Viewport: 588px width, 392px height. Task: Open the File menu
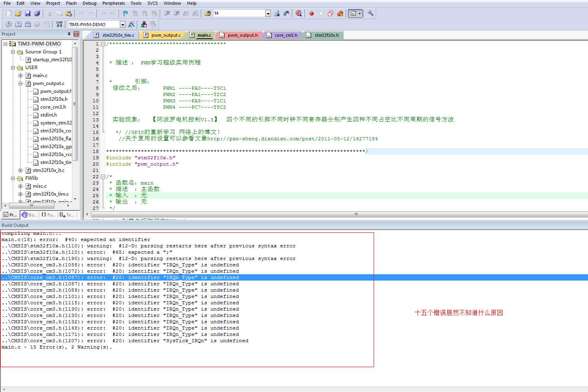[7, 3]
